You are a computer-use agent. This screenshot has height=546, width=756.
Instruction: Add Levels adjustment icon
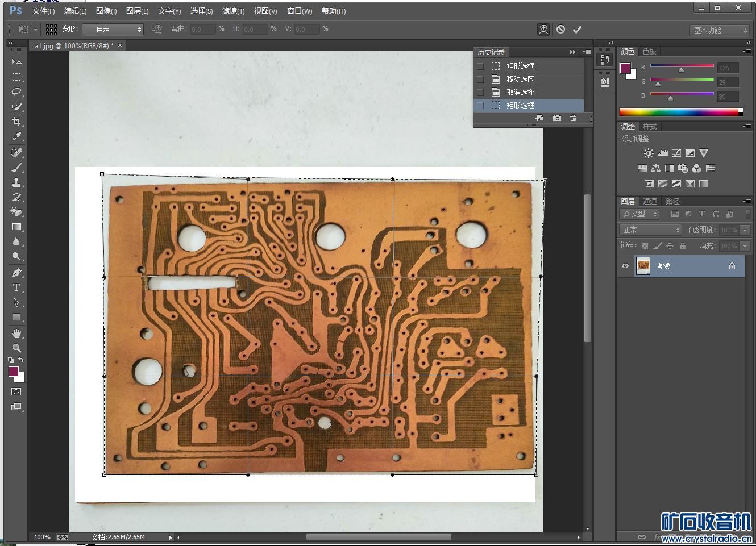click(x=662, y=153)
